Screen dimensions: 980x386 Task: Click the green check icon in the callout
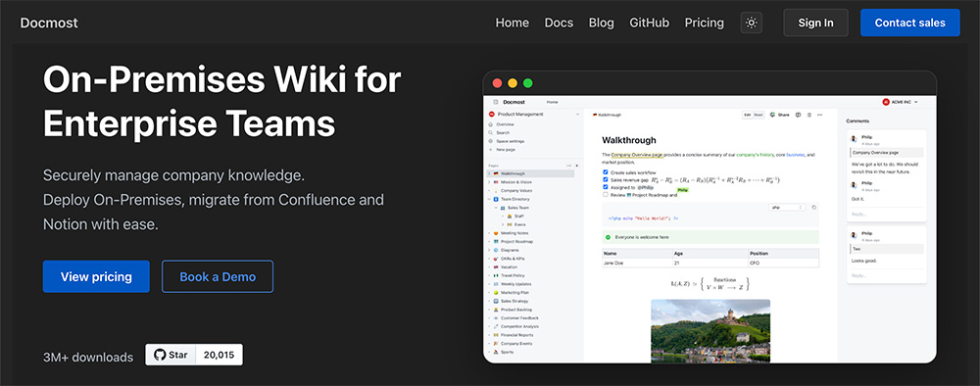point(608,237)
